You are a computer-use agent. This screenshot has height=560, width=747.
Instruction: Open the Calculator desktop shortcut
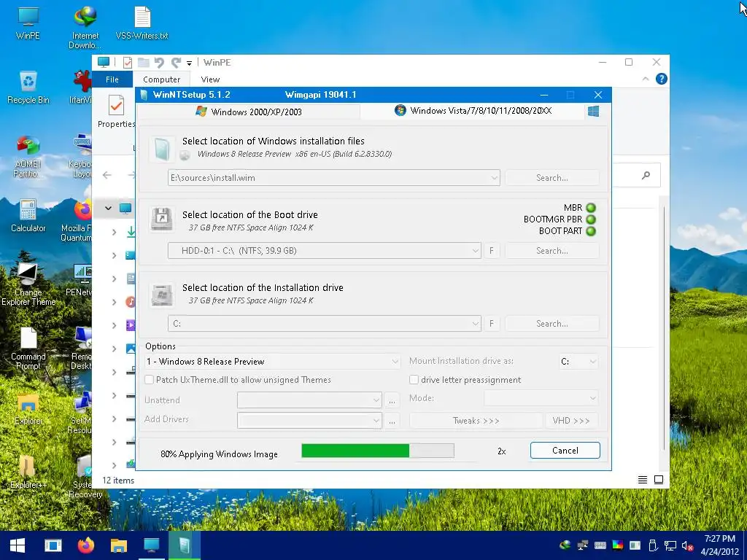click(28, 215)
